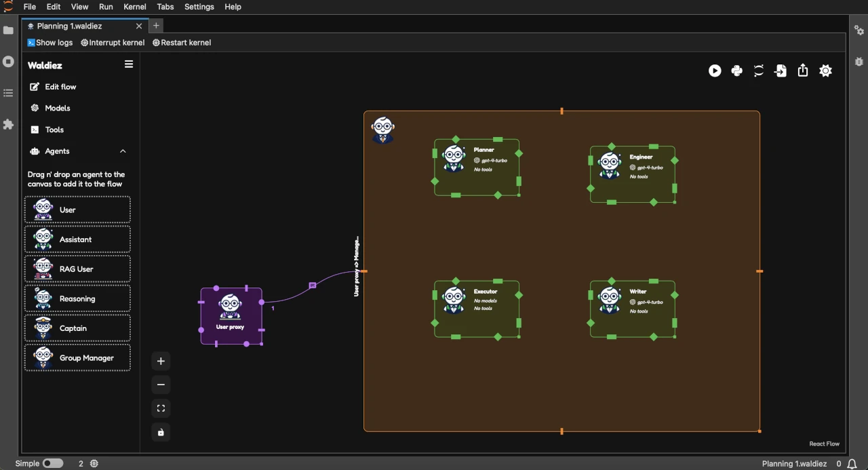Viewport: 868px width, 470px height.
Task: Select the User proxy node on the canvas
Action: (231, 315)
